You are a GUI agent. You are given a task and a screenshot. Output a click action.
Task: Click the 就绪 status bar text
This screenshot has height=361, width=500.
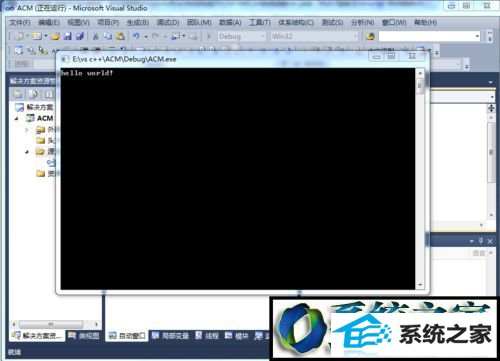[x=14, y=352]
